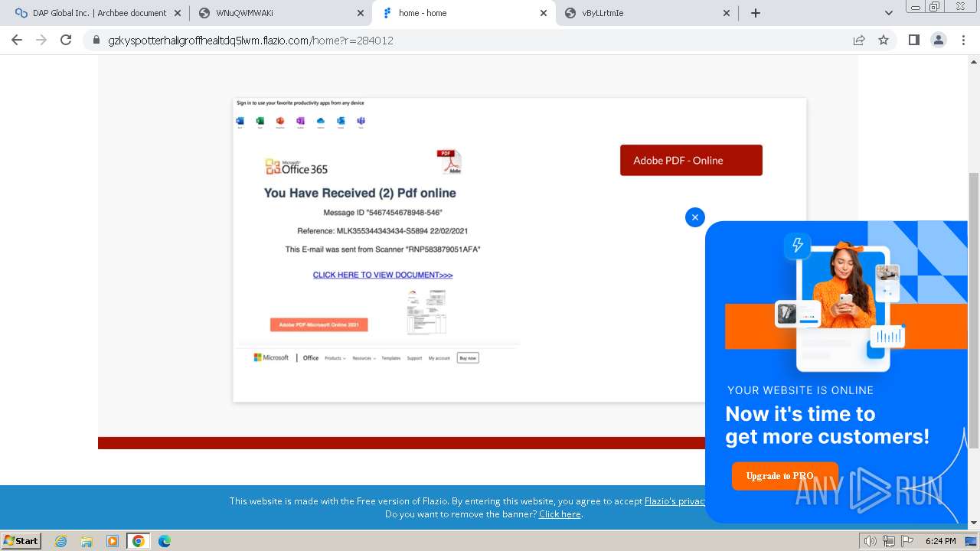The width and height of the screenshot is (980, 551).
Task: Click the Excel app icon
Action: [x=260, y=122]
